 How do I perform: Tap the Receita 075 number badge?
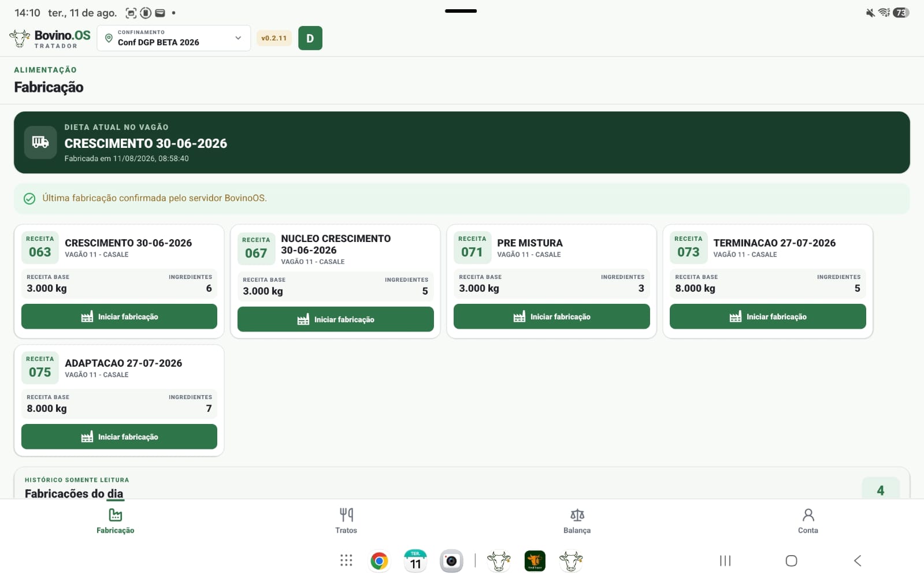pyautogui.click(x=40, y=367)
